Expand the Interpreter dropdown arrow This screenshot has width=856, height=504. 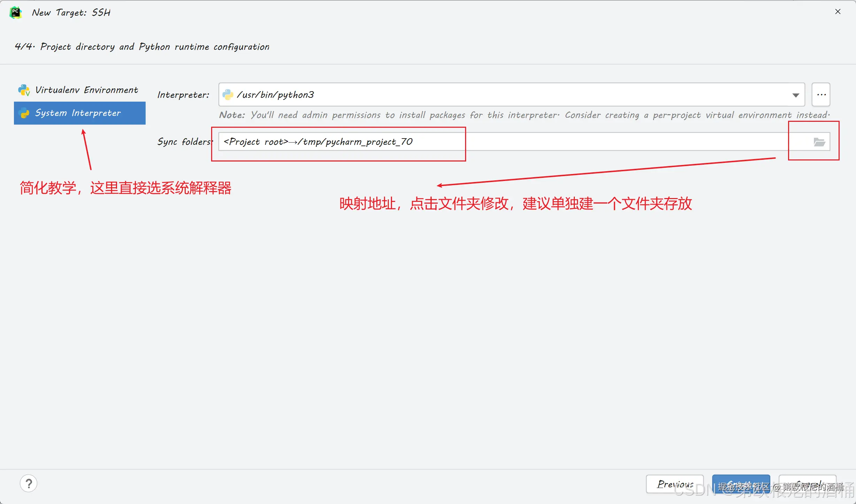point(796,95)
